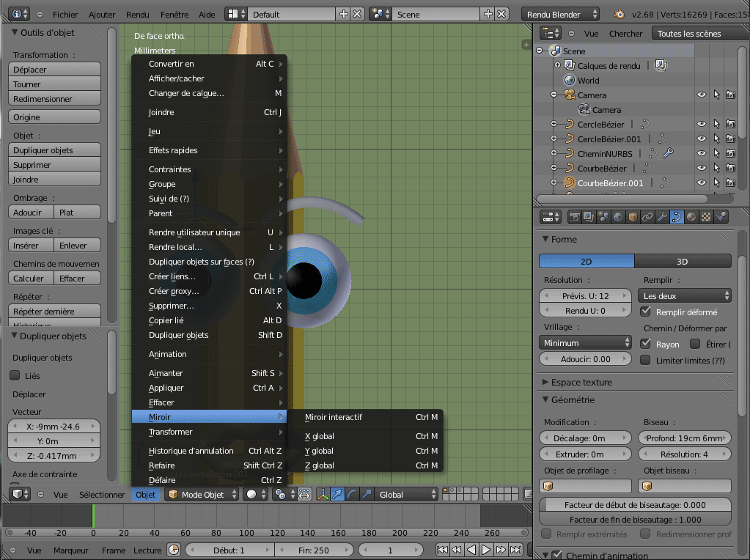The width and height of the screenshot is (750, 560).
Task: Toggle visibility eye for CourbeBézier.001
Action: [702, 183]
